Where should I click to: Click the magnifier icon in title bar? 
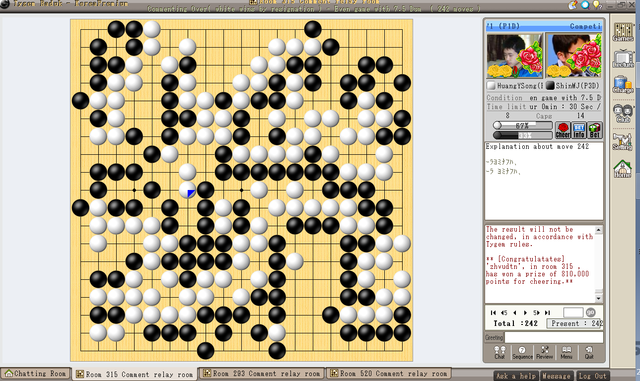coord(585,5)
